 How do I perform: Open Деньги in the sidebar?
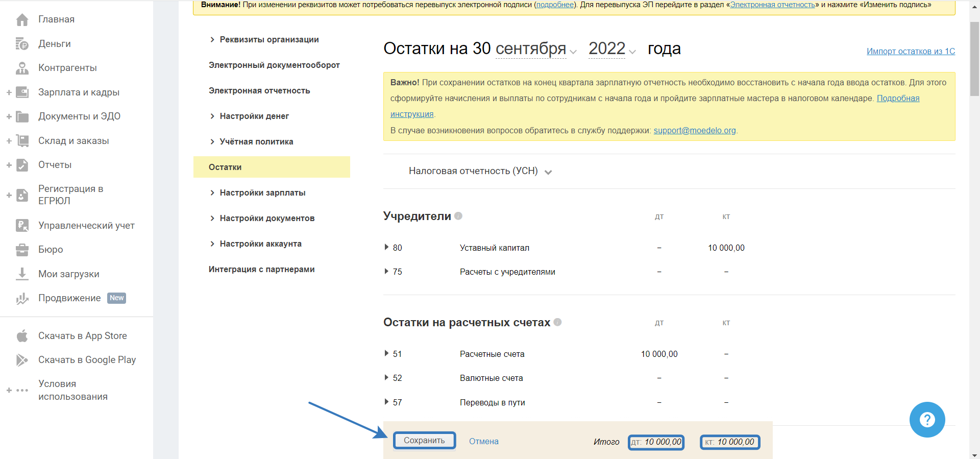coord(55,44)
